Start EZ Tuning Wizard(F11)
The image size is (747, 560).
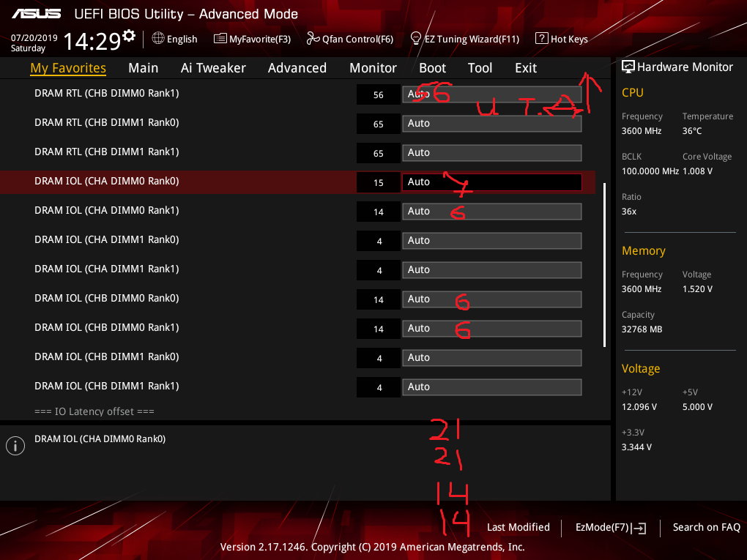(472, 39)
